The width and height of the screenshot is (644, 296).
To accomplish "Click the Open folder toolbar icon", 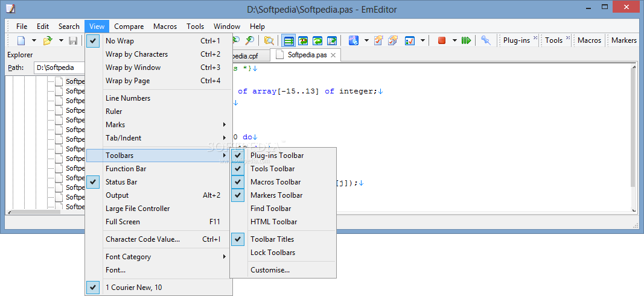I will pyautogui.click(x=48, y=40).
